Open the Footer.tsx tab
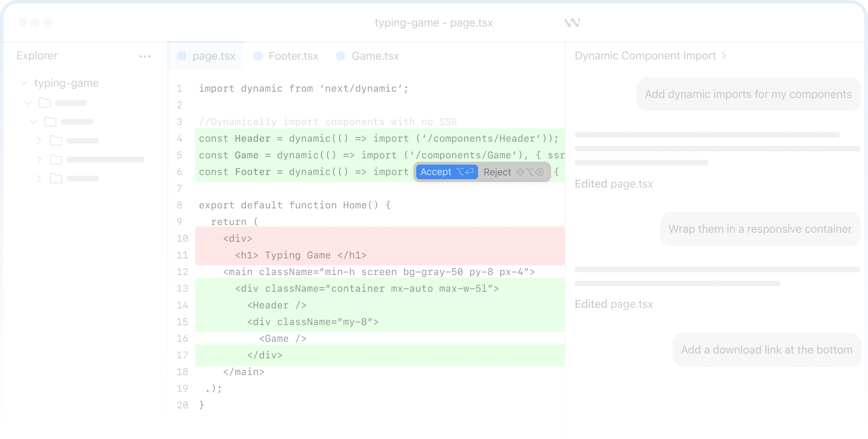Image resolution: width=868 pixels, height=439 pixels. [x=285, y=56]
